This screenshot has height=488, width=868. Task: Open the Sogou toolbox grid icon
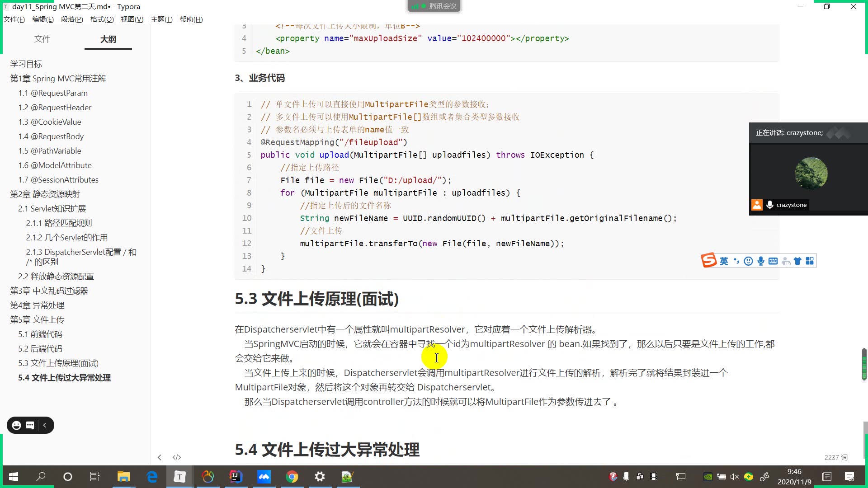810,261
